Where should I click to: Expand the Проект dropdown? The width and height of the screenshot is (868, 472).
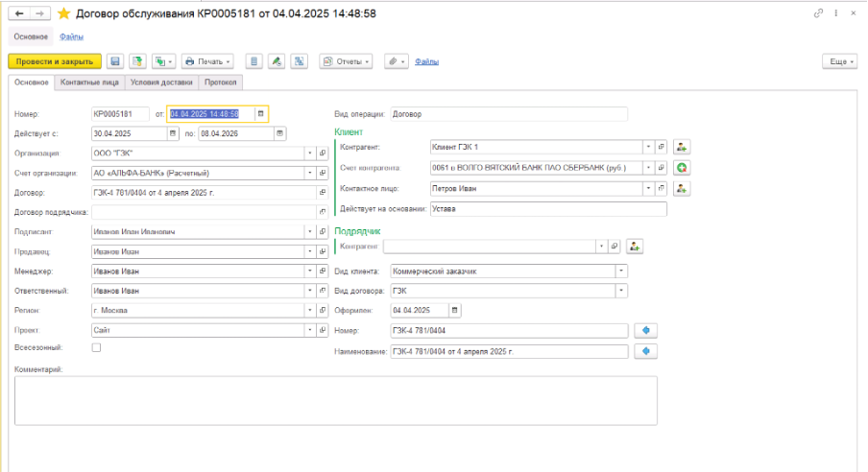310,330
